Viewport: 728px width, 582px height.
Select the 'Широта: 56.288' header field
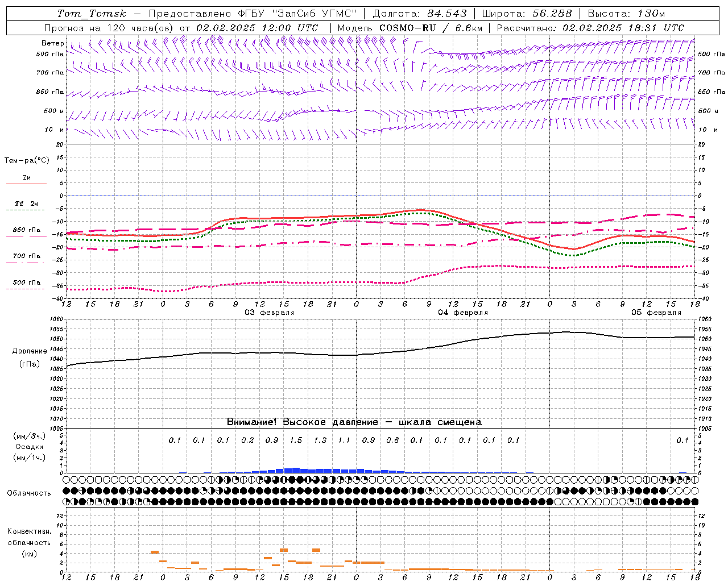coord(527,14)
